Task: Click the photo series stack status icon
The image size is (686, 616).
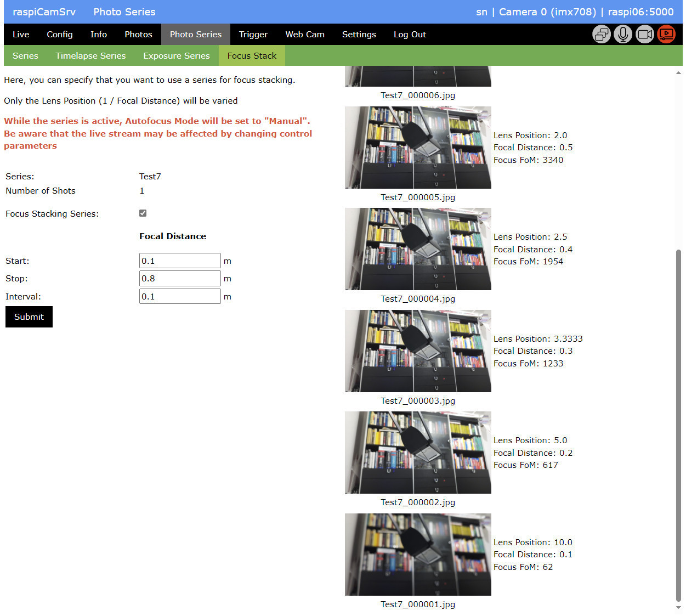Action: tap(602, 35)
